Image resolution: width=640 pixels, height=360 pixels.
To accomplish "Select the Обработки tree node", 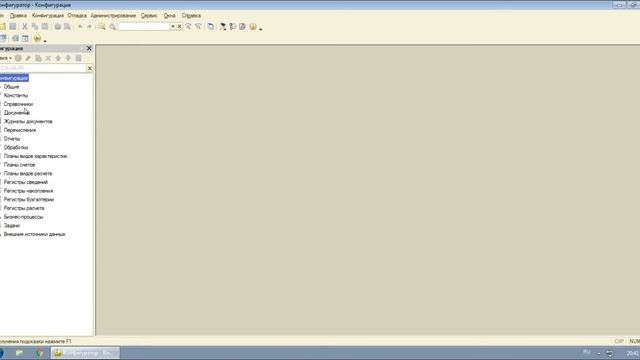I will [16, 147].
